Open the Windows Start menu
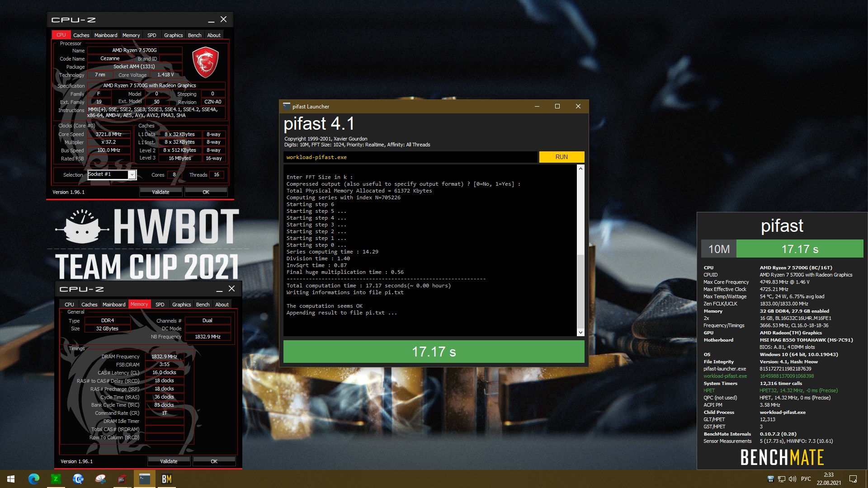Viewport: 868px width, 488px height. (x=11, y=479)
